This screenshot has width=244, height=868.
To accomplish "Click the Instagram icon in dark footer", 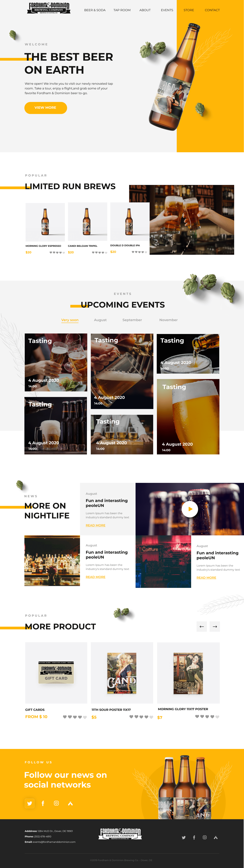I will point(205,837).
